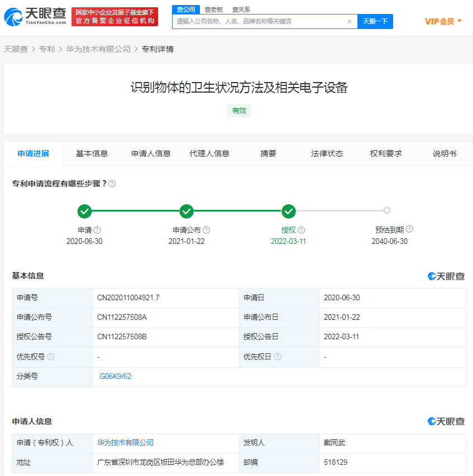Select the grey 预估到期 timeline endpoint
The height and width of the screenshot is (476, 473).
click(387, 210)
